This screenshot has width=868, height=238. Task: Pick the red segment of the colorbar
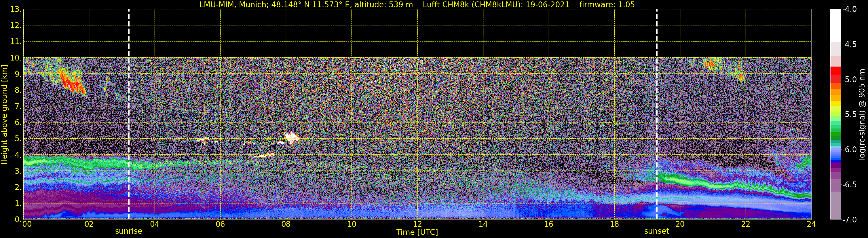(836, 71)
